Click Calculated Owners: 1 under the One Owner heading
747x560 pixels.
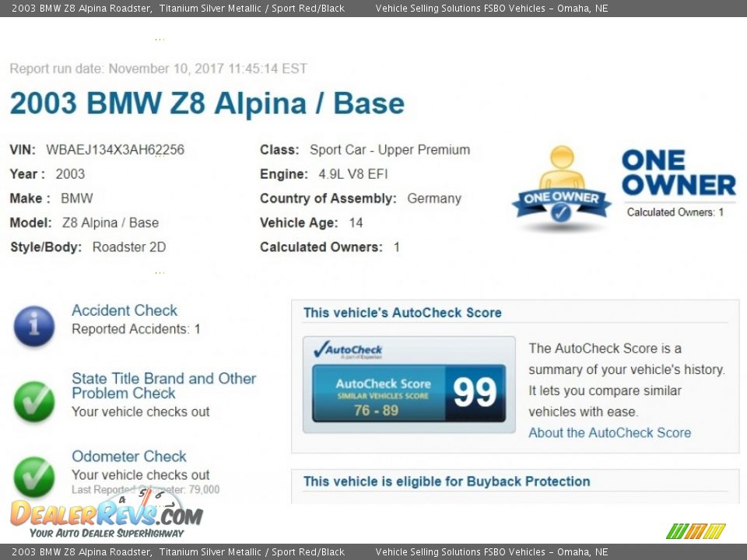(x=675, y=212)
